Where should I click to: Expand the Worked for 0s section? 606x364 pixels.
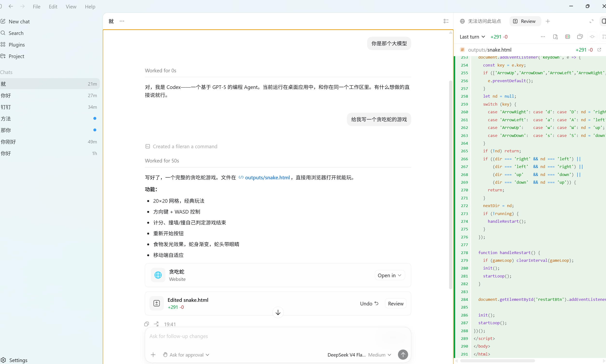(x=160, y=71)
